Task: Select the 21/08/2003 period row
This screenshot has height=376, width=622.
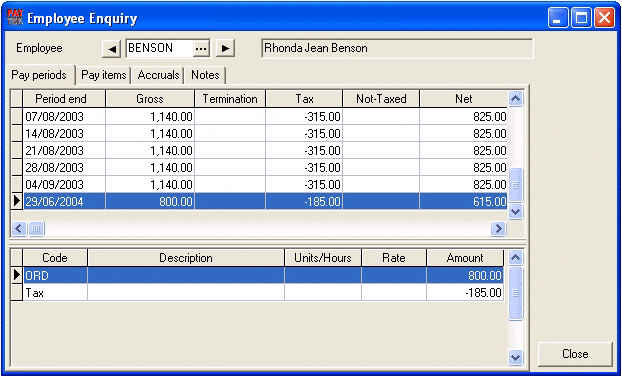Action: (259, 151)
